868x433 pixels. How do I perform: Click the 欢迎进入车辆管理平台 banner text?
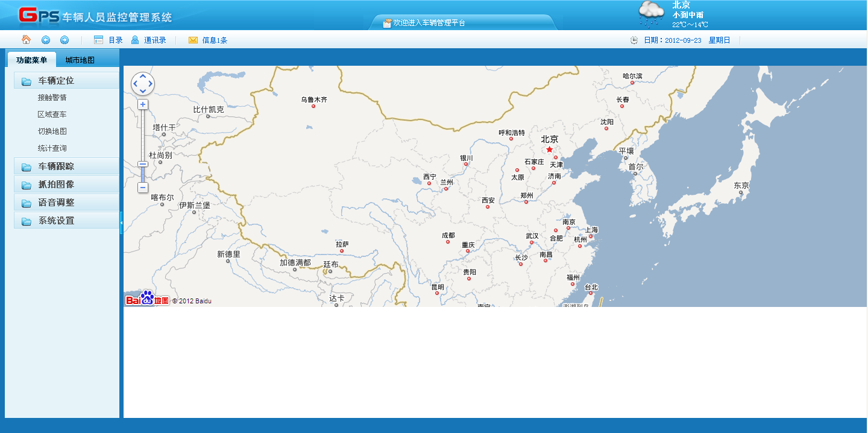coord(429,23)
